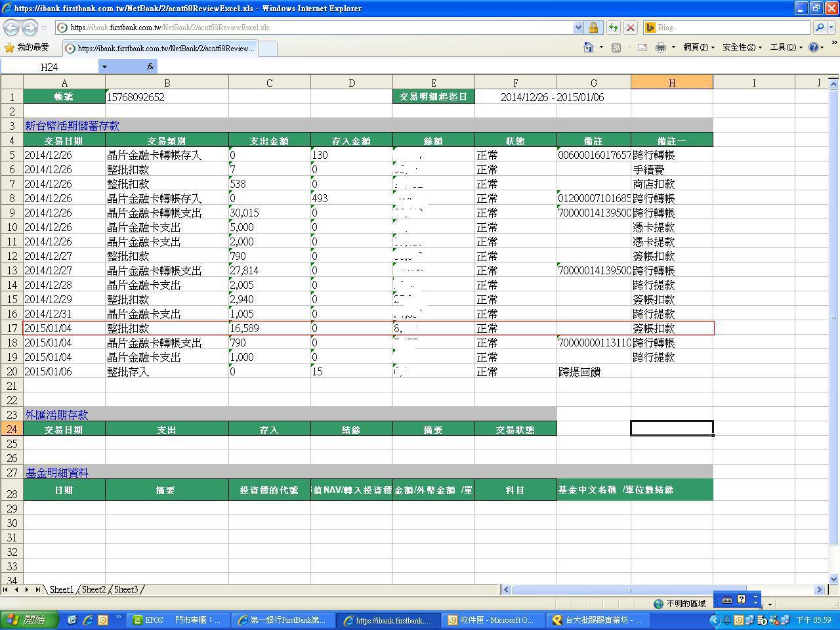Click the security lock icon

(593, 28)
